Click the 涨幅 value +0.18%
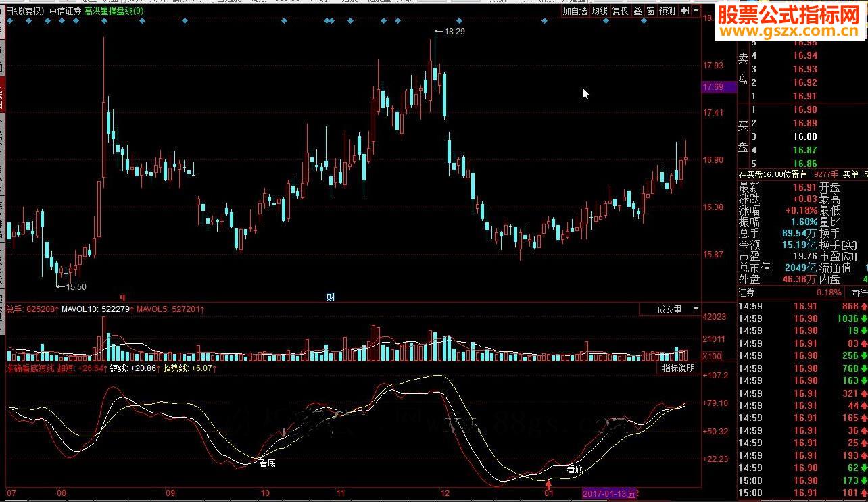Image resolution: width=868 pixels, height=502 pixels. 802,211
